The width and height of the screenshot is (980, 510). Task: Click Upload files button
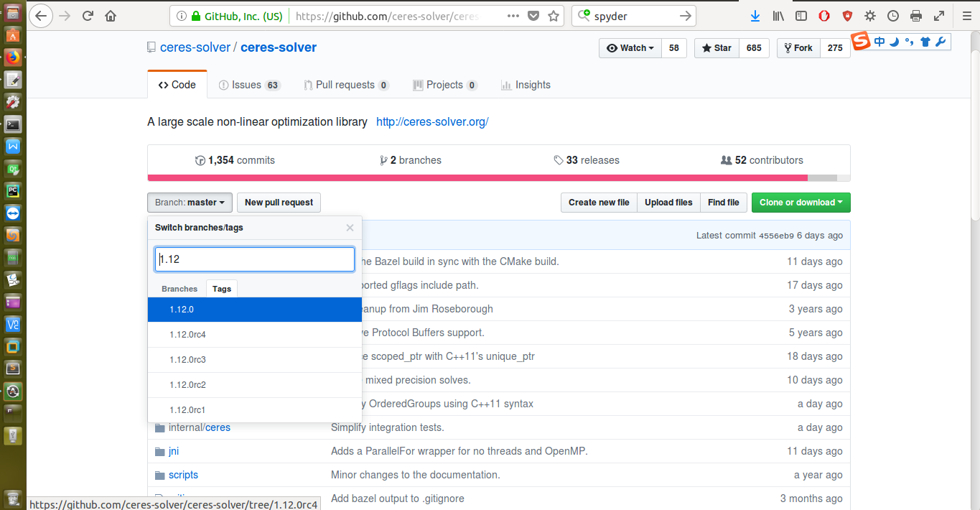pyautogui.click(x=668, y=203)
